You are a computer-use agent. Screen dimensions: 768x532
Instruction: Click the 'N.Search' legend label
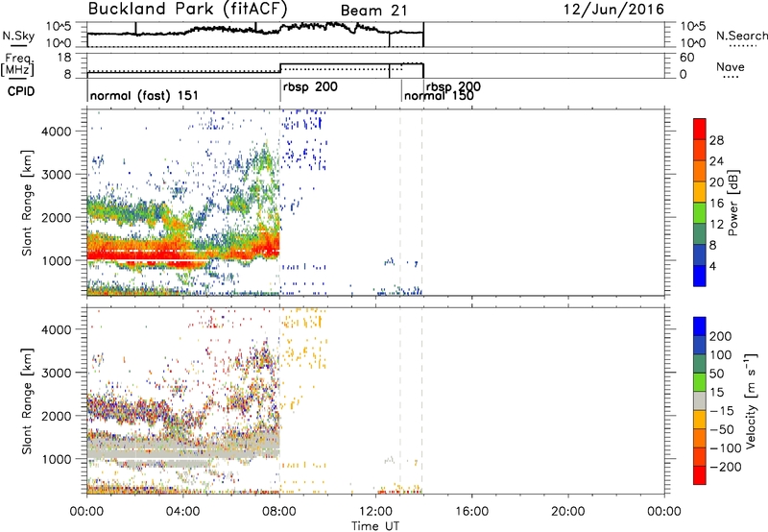741,36
